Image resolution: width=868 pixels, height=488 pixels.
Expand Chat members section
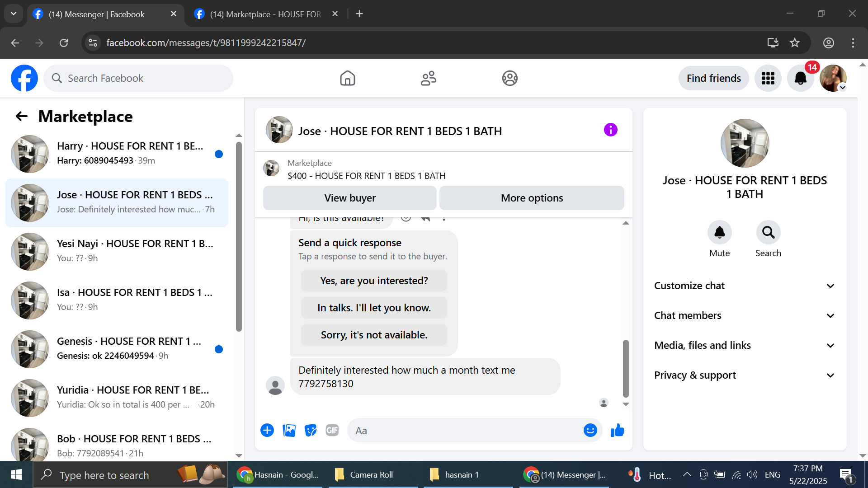pyautogui.click(x=745, y=315)
